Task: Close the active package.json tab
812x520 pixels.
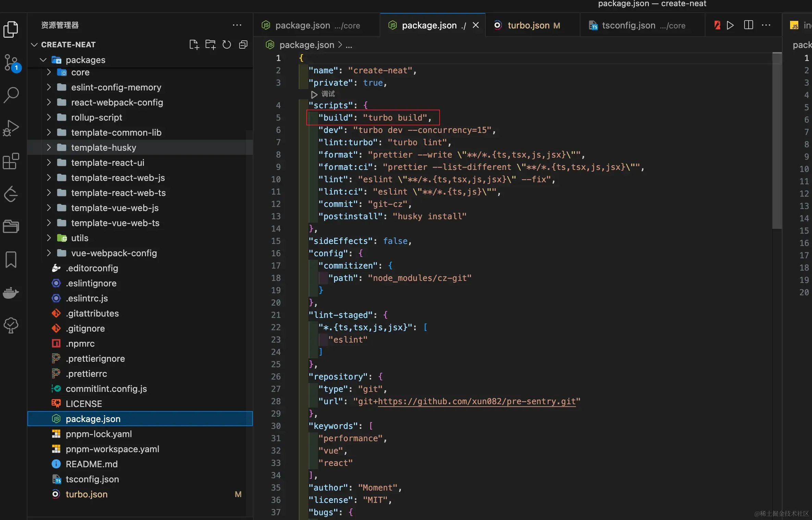Action: coord(476,25)
